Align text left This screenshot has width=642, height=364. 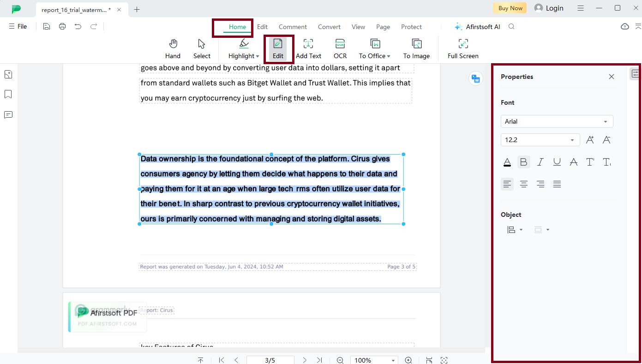[507, 184]
